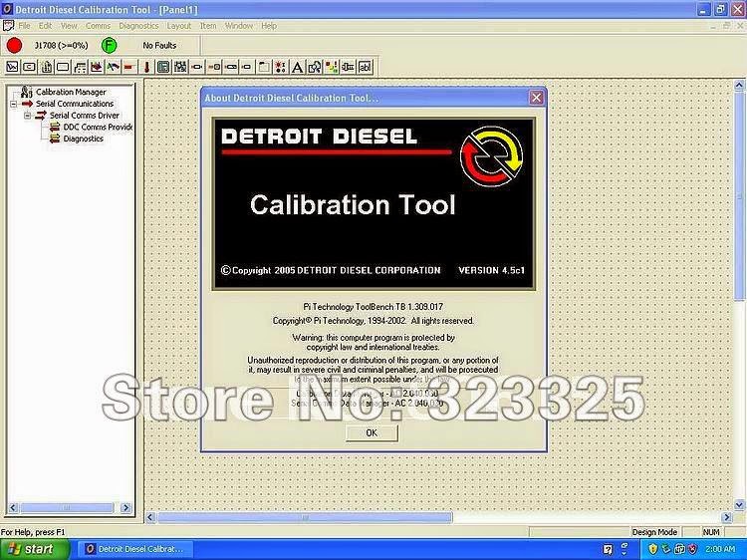Select the 'abl' text field toolbar icon
The image size is (747, 560).
365,67
